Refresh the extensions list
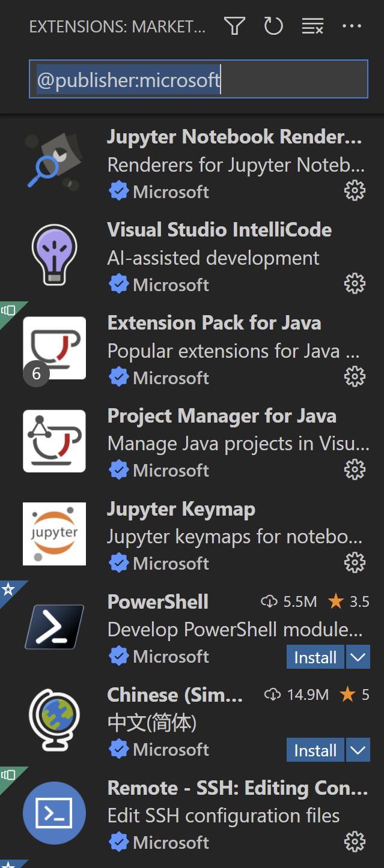384x868 pixels. 273,26
